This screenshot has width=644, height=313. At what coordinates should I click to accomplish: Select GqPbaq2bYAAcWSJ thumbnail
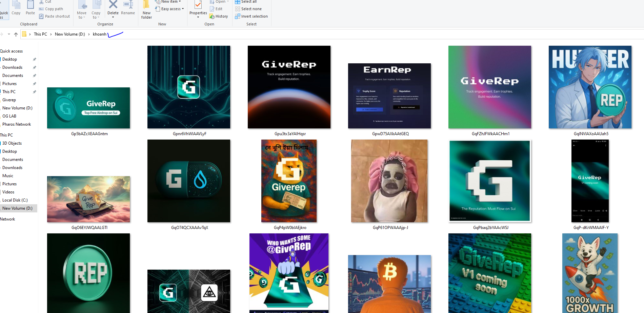click(x=490, y=181)
